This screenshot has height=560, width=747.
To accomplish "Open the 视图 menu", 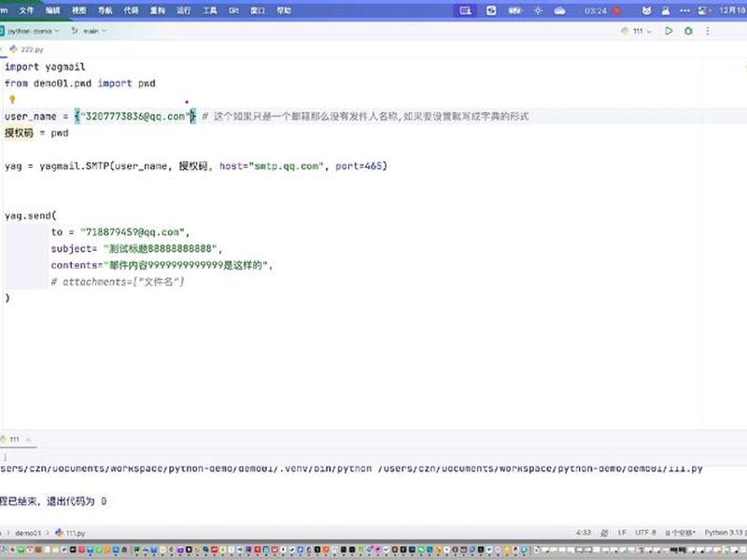I will click(78, 10).
